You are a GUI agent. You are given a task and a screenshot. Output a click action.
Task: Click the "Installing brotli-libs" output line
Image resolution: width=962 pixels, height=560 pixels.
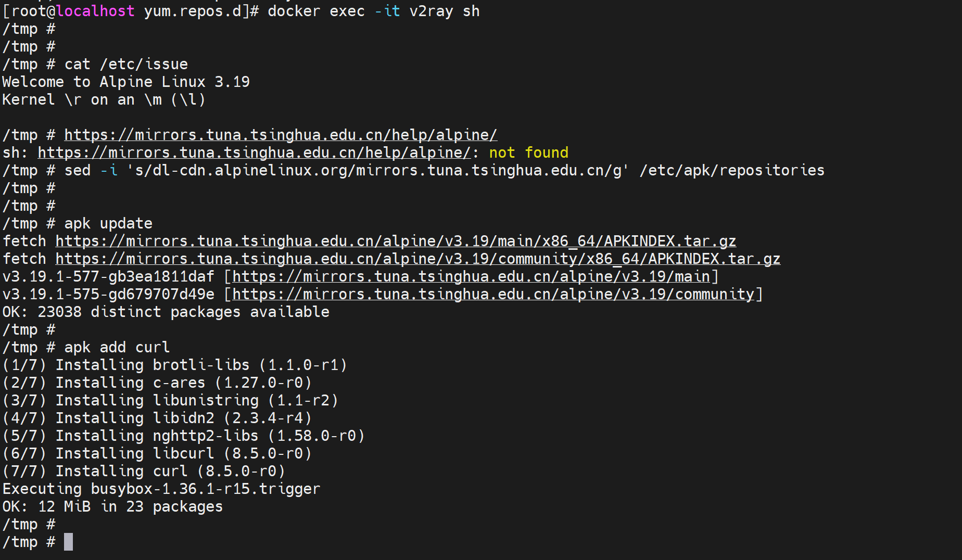(175, 365)
